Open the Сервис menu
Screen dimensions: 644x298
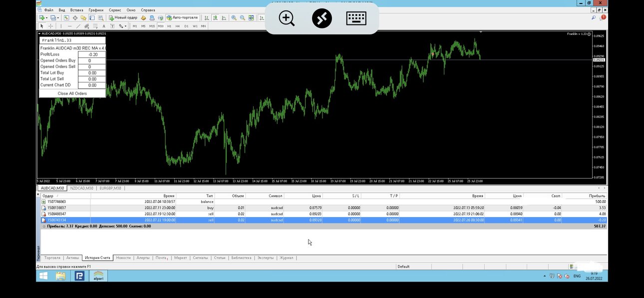[115, 10]
